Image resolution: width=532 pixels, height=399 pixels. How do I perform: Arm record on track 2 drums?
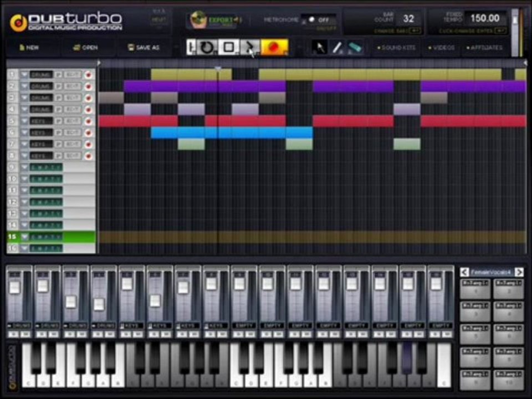point(89,86)
